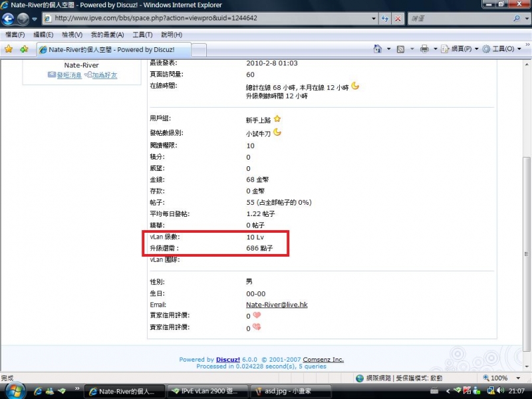Image resolution: width=532 pixels, height=399 pixels.
Task: Expand the feeds button dropdown arrow
Action: [x=412, y=49]
